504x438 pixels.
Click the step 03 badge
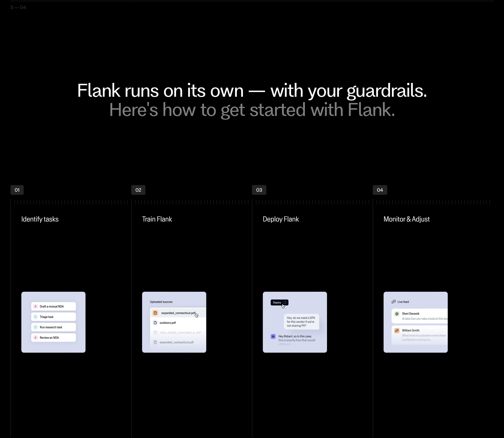tap(259, 190)
